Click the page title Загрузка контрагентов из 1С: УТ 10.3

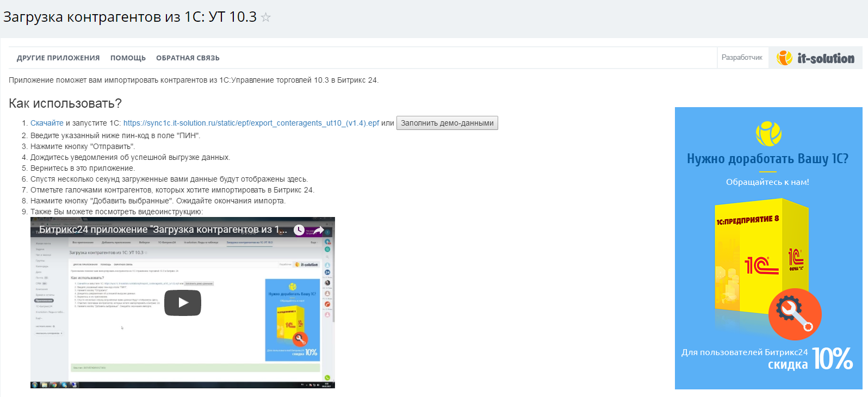click(130, 17)
